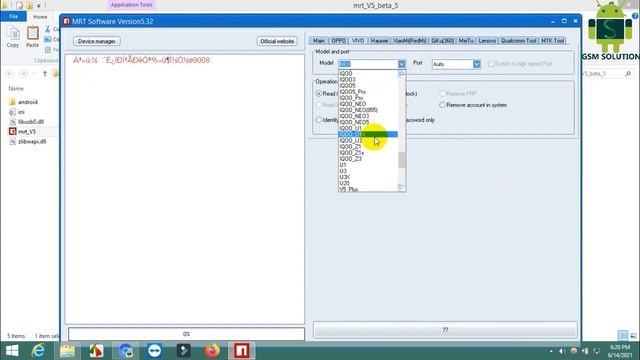Select the zlibwapi.dll file icon
640x360 pixels.
(12, 142)
